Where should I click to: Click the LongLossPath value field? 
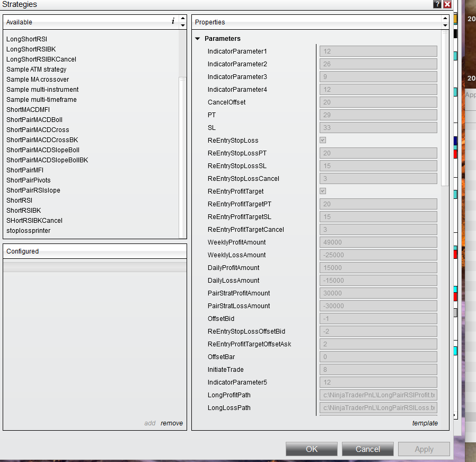coord(378,408)
